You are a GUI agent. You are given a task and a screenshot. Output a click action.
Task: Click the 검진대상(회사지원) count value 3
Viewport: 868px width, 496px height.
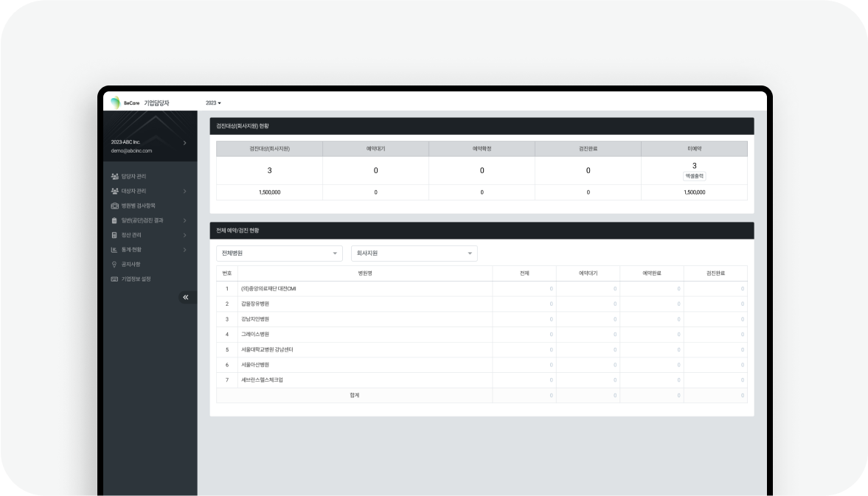click(270, 170)
